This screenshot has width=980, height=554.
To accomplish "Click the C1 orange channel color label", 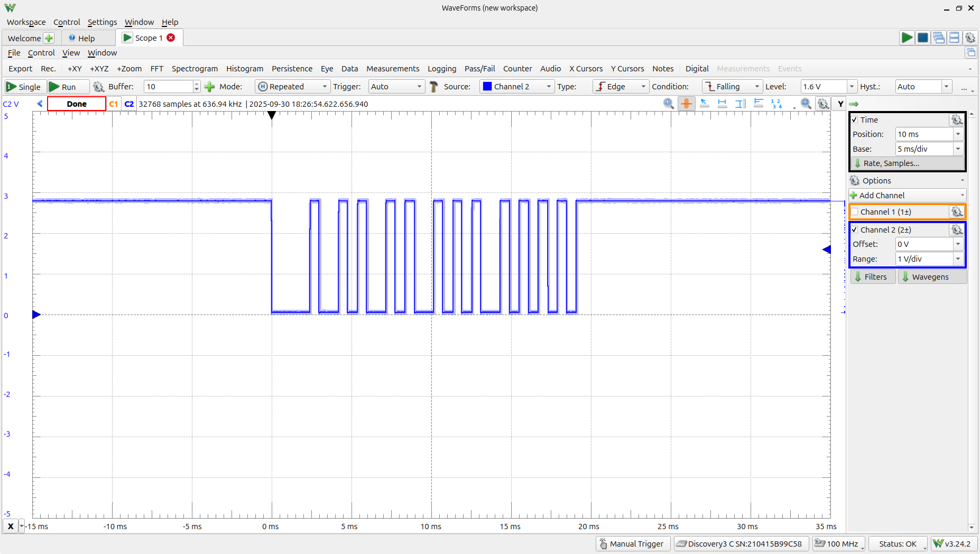I will (x=113, y=104).
